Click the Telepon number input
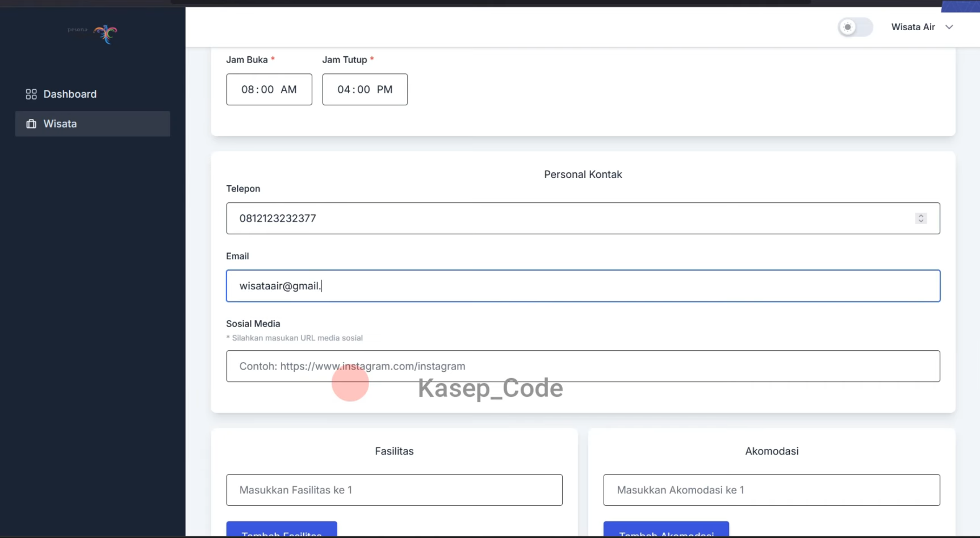Viewport: 980px width, 538px height. (583, 218)
